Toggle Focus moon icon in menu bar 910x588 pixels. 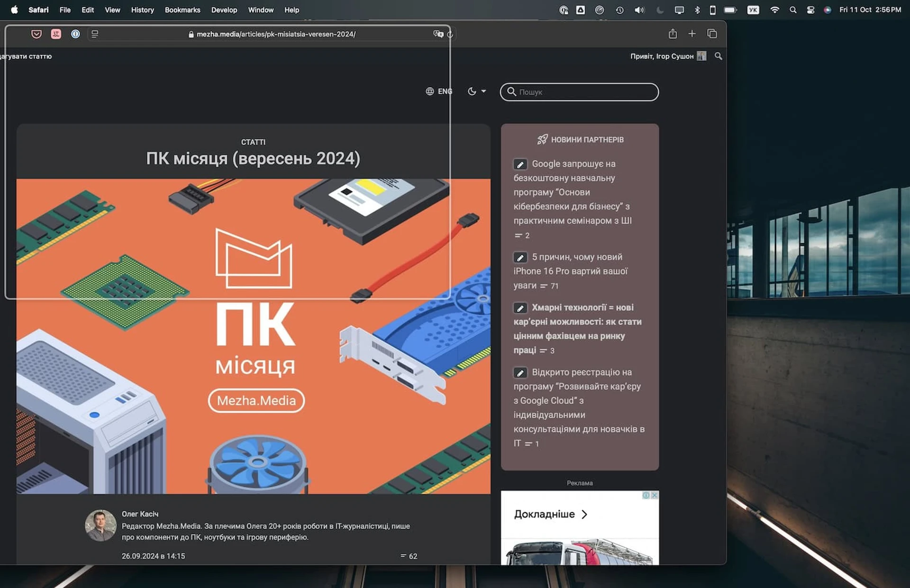tap(660, 9)
